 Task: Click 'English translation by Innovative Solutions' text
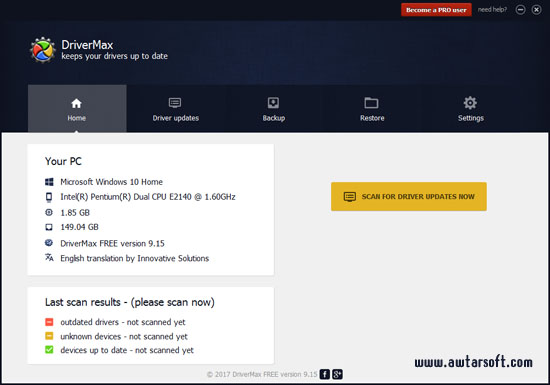coord(135,258)
